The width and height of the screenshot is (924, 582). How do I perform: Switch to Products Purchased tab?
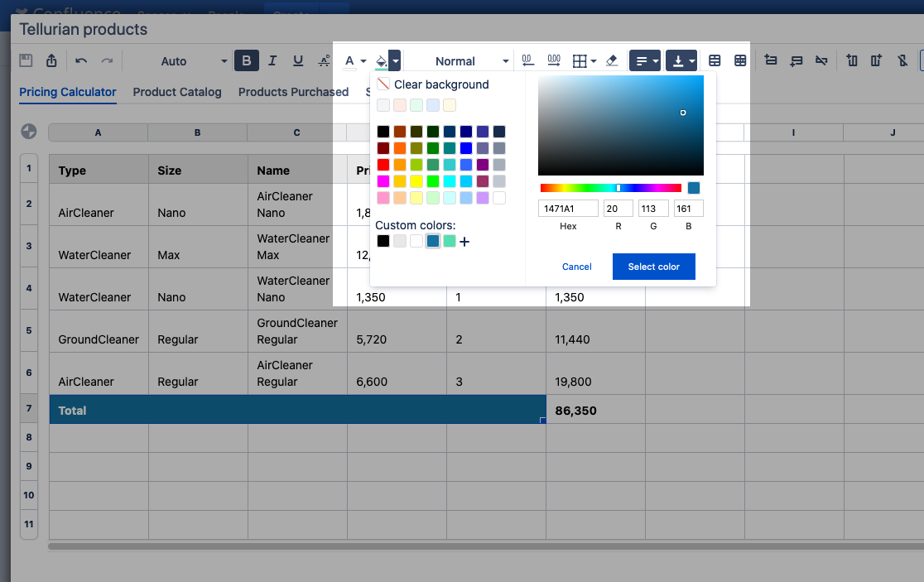(x=293, y=92)
